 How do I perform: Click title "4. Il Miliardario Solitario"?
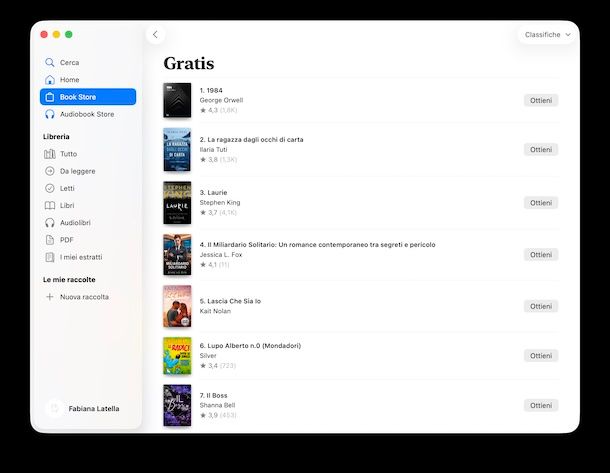[317, 245]
